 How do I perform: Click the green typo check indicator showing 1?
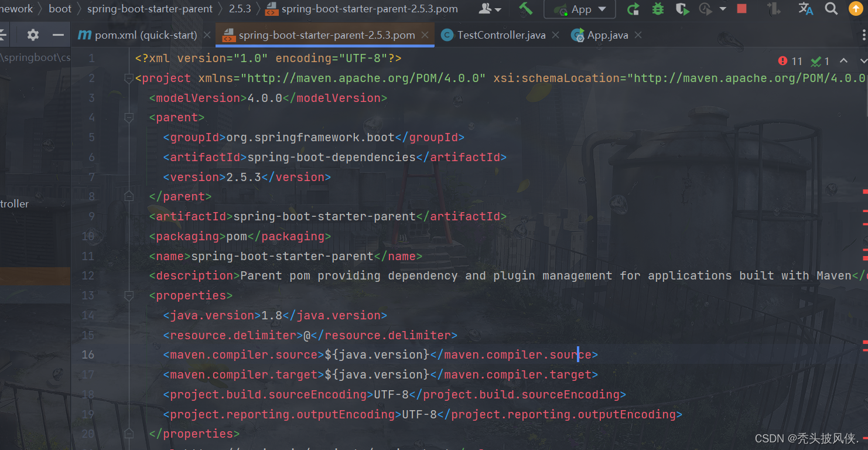point(820,61)
